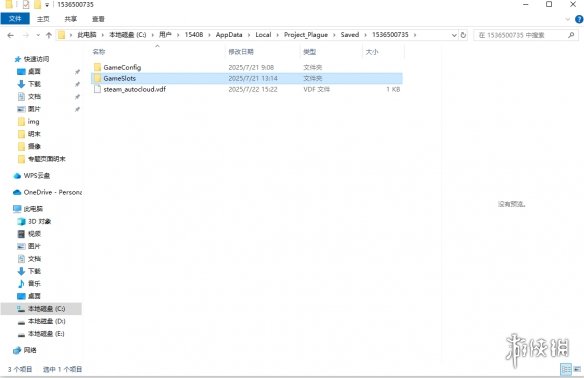Open 视频 under This PC
The image size is (584, 378).
[34, 234]
